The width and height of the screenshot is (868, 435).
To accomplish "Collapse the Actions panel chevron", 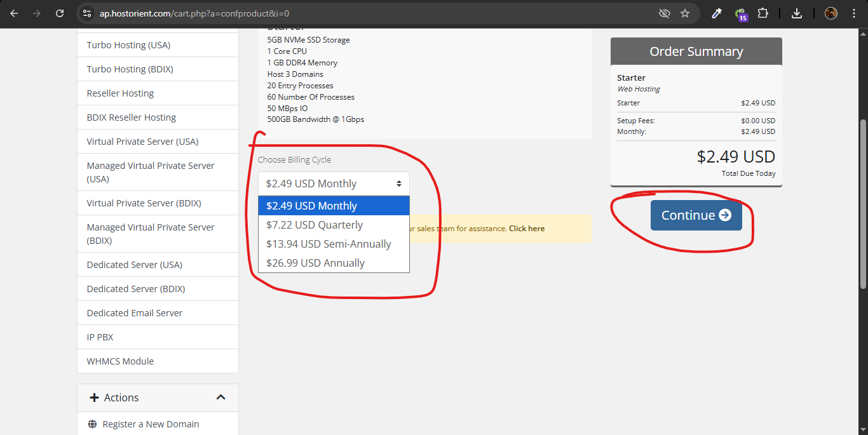I will [220, 398].
